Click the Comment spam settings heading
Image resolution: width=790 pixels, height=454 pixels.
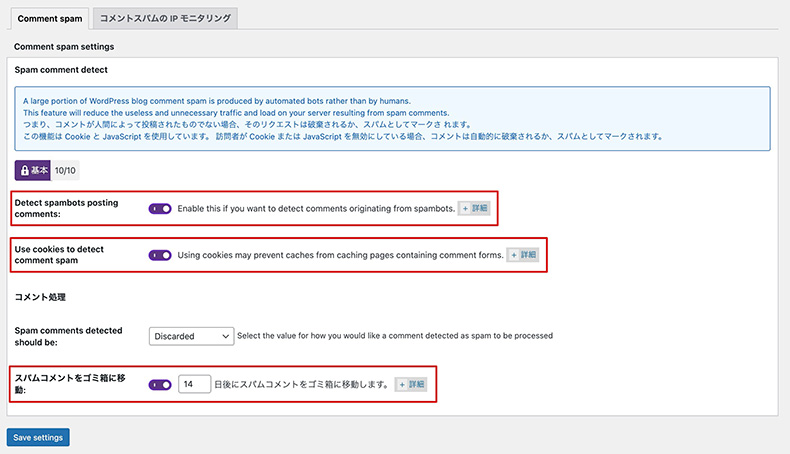coord(64,46)
